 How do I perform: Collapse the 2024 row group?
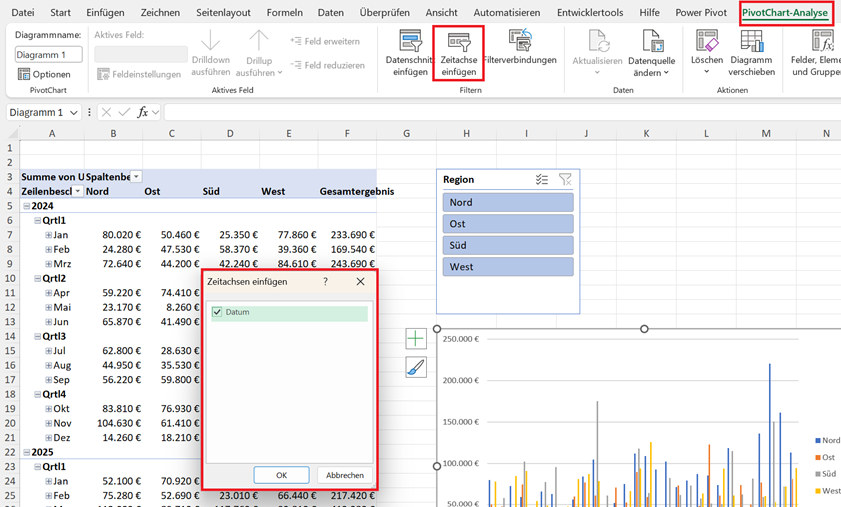26,206
